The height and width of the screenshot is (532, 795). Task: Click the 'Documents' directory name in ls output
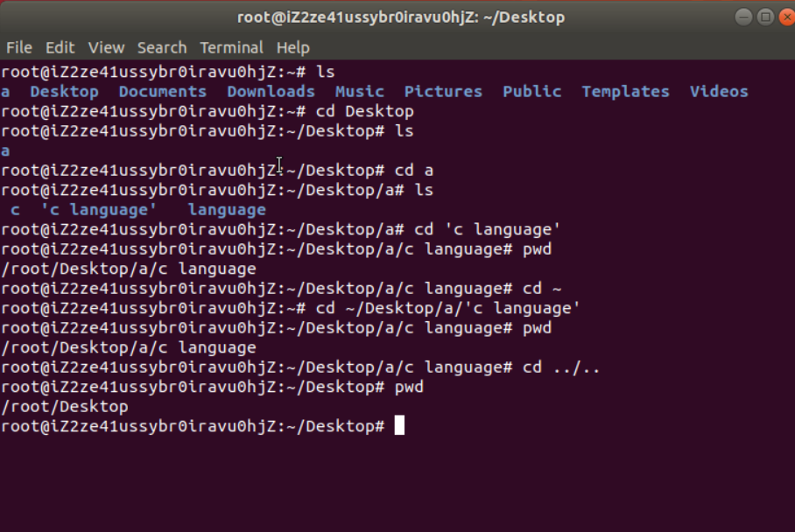point(162,92)
